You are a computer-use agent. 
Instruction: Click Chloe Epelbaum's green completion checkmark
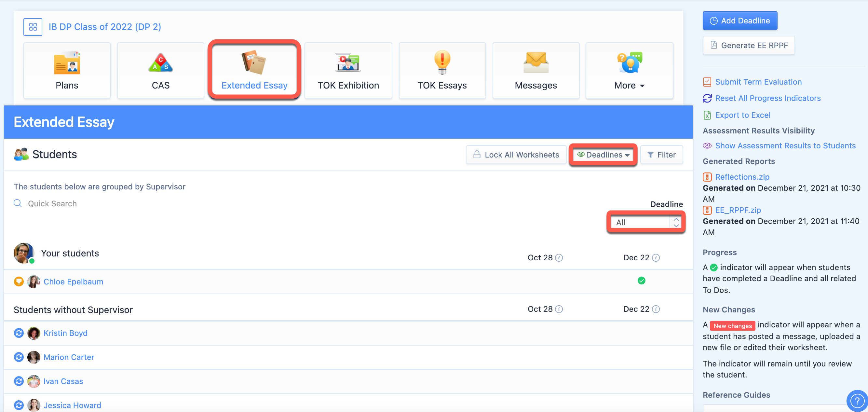(x=641, y=281)
